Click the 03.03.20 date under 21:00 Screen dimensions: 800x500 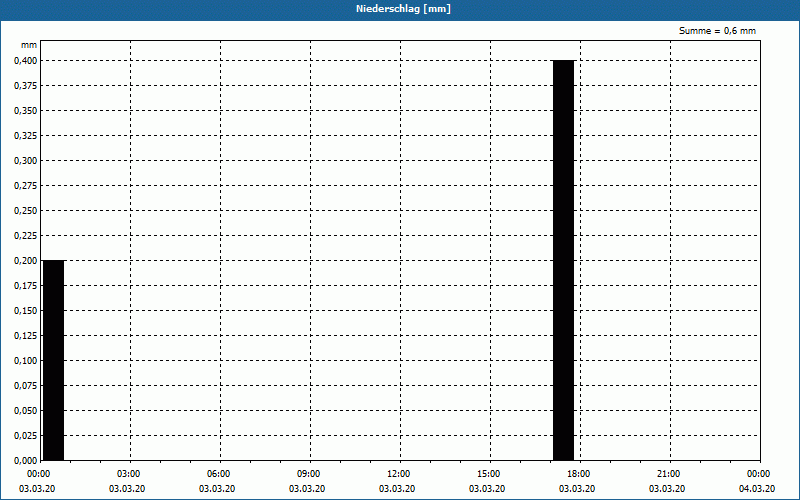[x=667, y=489]
